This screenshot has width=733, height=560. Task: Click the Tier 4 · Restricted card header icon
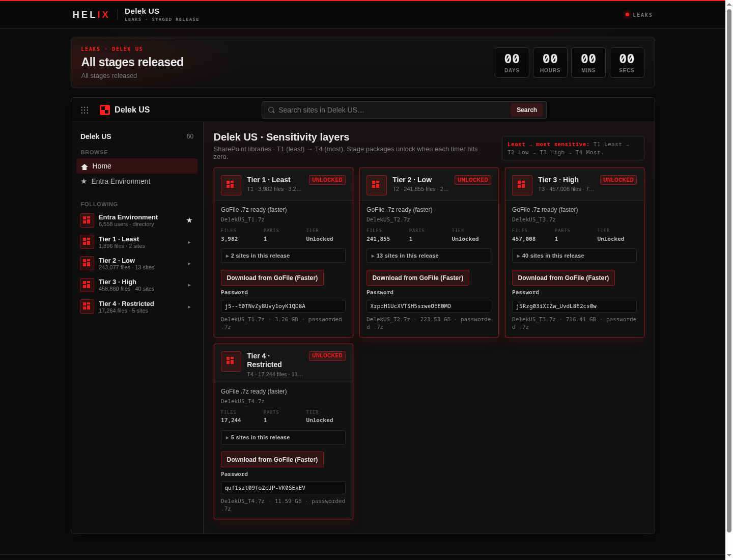[231, 361]
